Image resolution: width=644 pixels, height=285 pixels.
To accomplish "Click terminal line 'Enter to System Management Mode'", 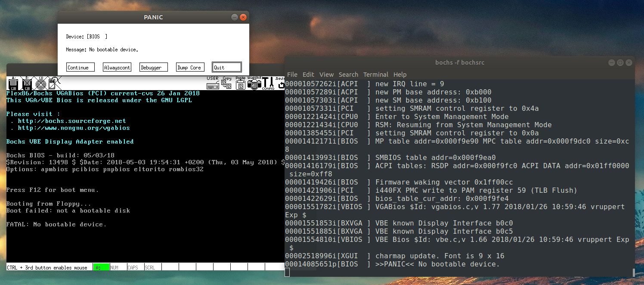I will tap(442, 116).
